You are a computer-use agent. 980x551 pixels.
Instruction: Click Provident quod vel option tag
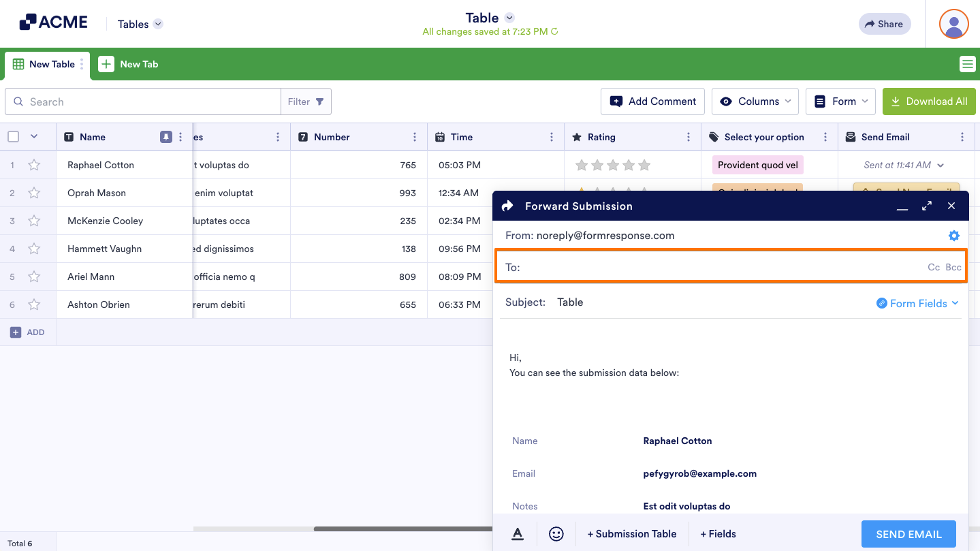coord(758,165)
